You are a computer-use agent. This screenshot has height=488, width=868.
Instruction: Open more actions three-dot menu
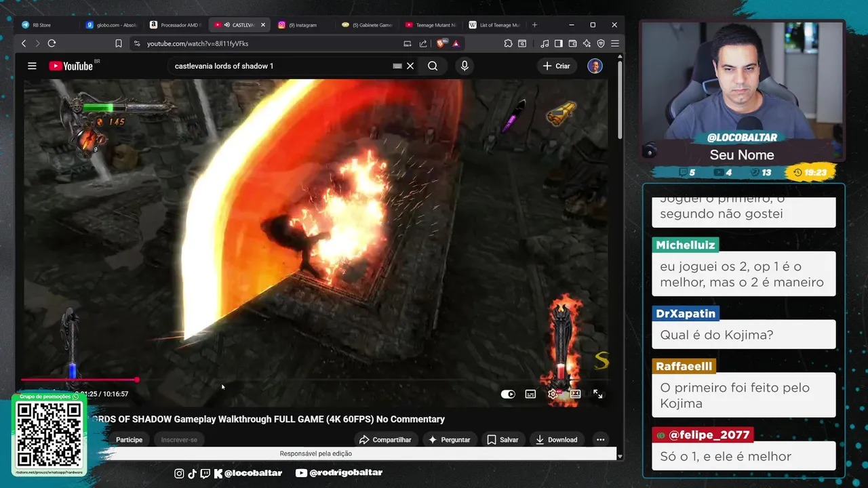(600, 440)
